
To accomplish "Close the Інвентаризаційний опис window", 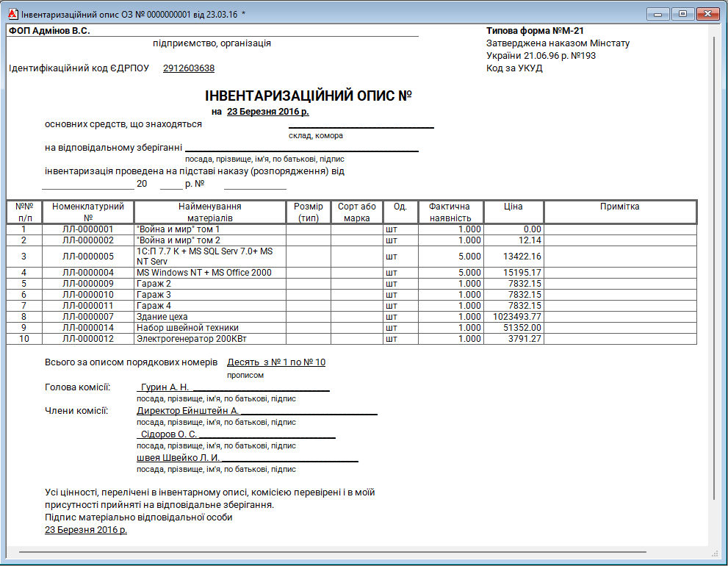I will pos(707,14).
